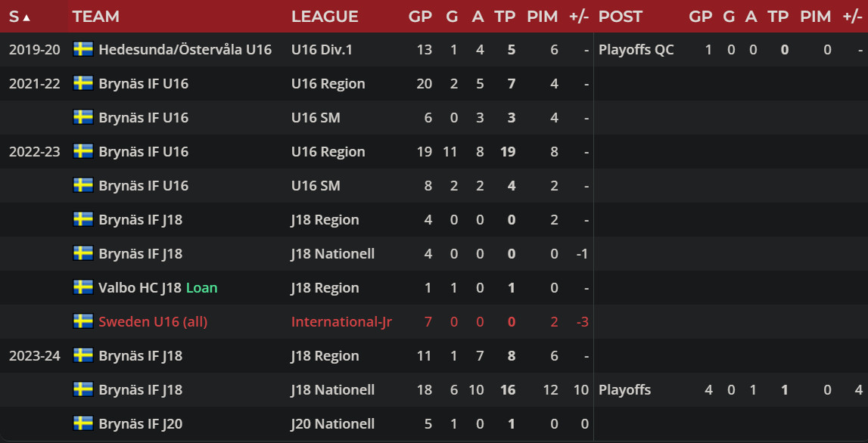Click the 2023-24 season label

34,356
